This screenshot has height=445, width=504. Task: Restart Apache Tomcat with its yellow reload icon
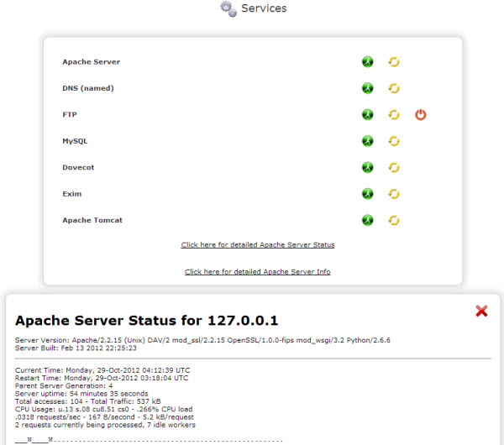coord(394,220)
